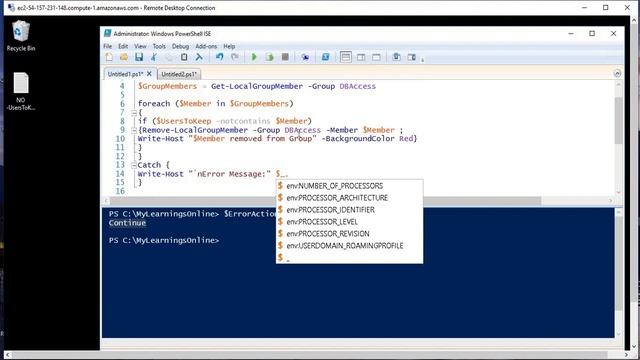The height and width of the screenshot is (360, 640).
Task: Show Command Window icon
Action: [396, 57]
